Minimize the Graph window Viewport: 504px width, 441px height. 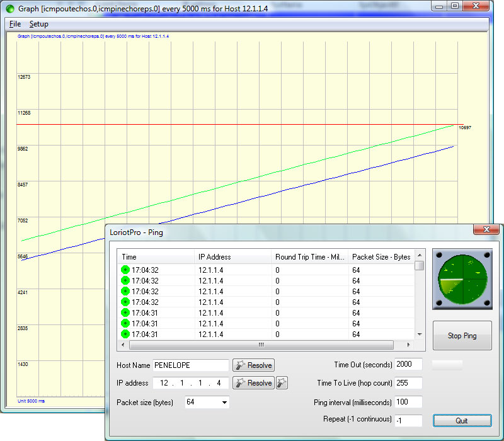tap(439, 6)
